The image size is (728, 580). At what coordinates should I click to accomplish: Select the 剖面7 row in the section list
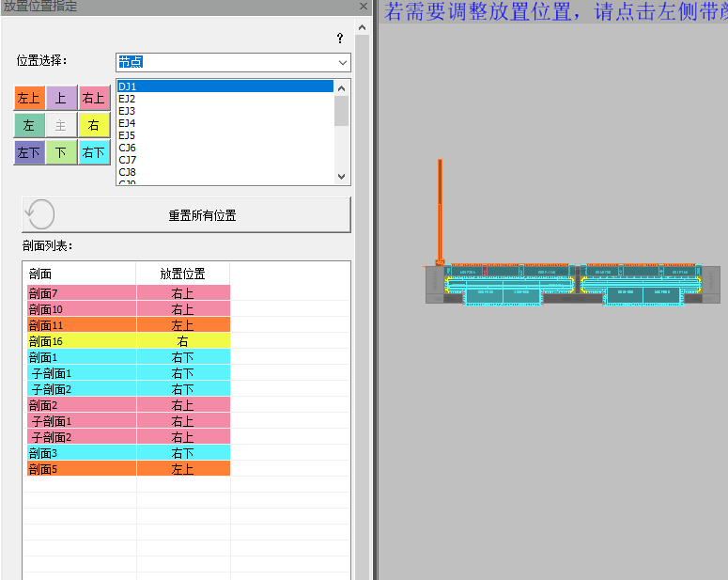click(81, 293)
